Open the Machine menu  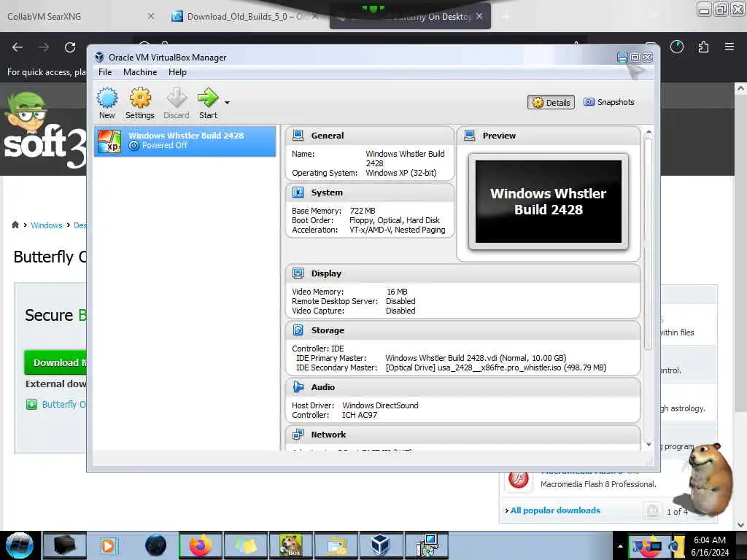[x=140, y=72]
